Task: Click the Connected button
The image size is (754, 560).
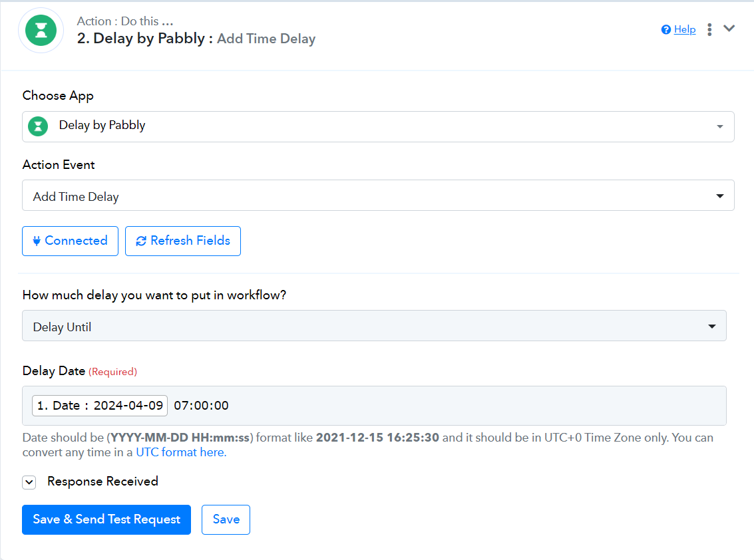Action: coord(70,241)
